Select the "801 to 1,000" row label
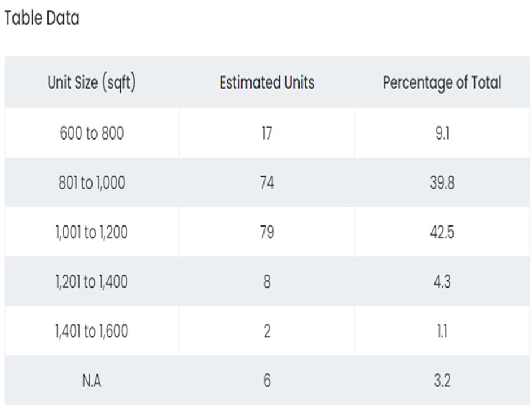This screenshot has height=405, width=532. (x=91, y=182)
